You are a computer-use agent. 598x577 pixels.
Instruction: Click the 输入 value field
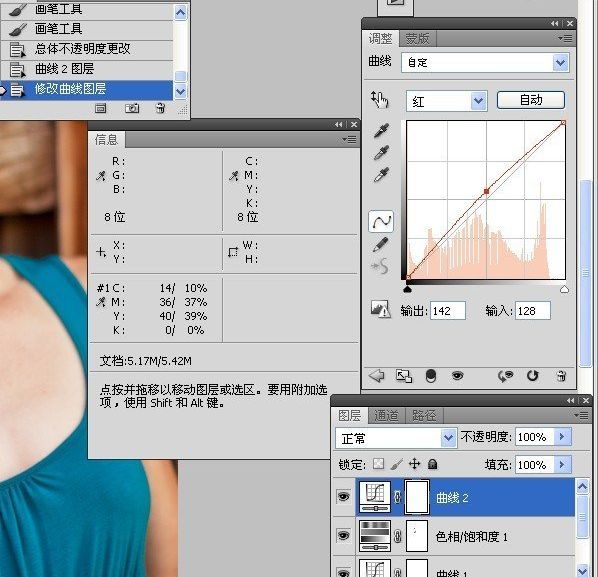(x=533, y=311)
